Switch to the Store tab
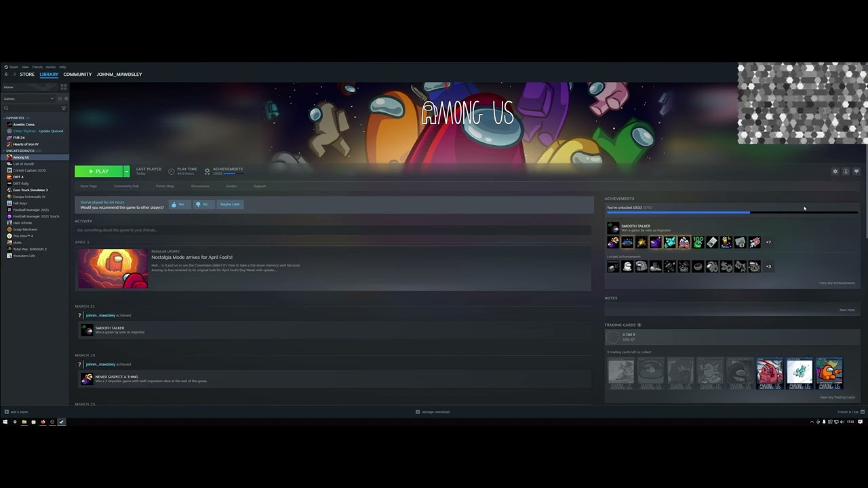Image resolution: width=868 pixels, height=488 pixels. tap(27, 75)
